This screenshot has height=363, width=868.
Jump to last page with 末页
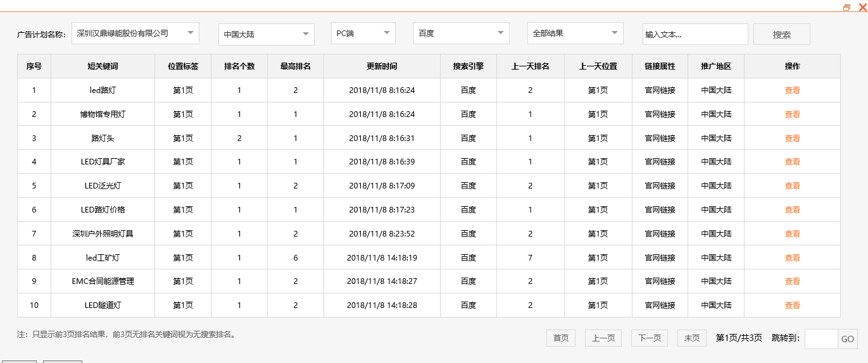691,338
